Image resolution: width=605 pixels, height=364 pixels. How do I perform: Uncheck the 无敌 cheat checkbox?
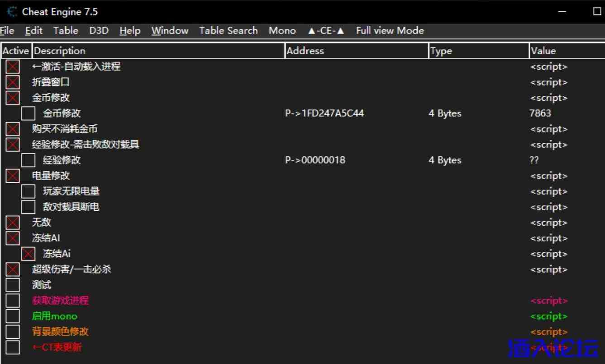coord(13,222)
